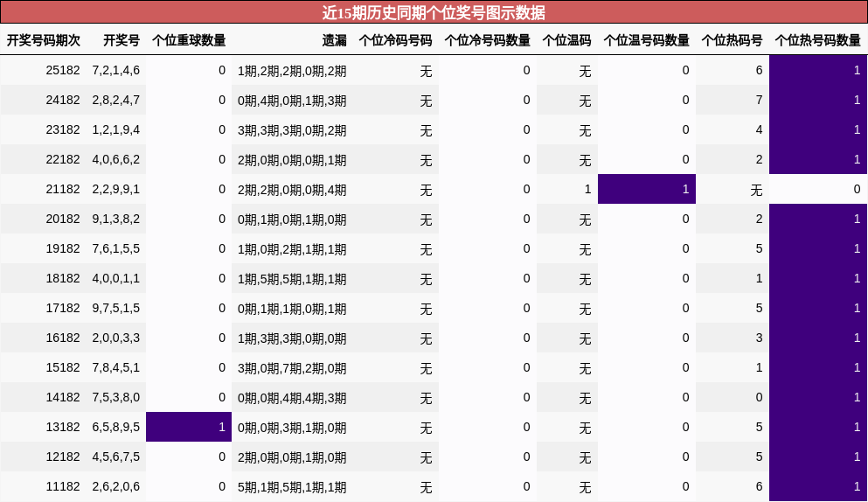Click period cell 13182

tap(63, 427)
